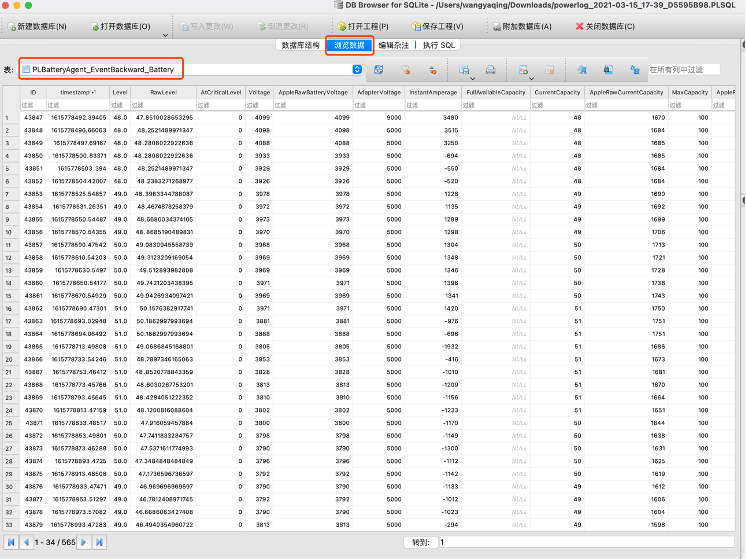746x560 pixels.
Task: Open the PLBatteryAgent_EventBackward_Battery table dropdown
Action: [x=357, y=69]
